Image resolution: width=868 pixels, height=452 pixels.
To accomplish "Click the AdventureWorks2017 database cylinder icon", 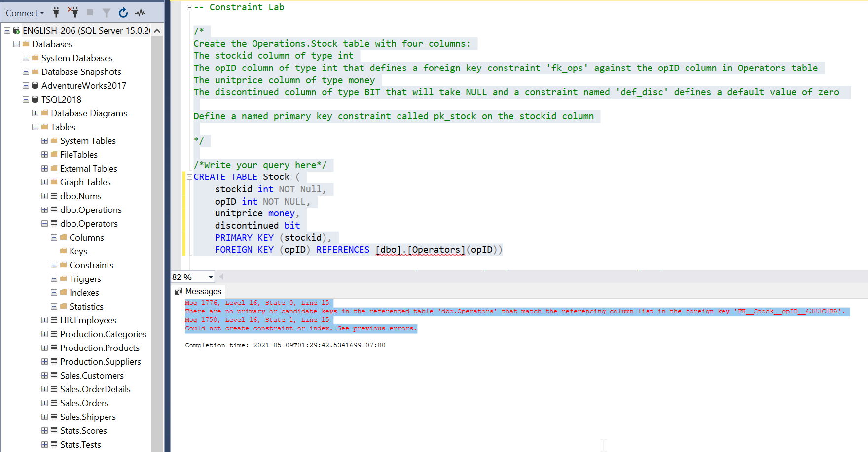I will tap(35, 86).
